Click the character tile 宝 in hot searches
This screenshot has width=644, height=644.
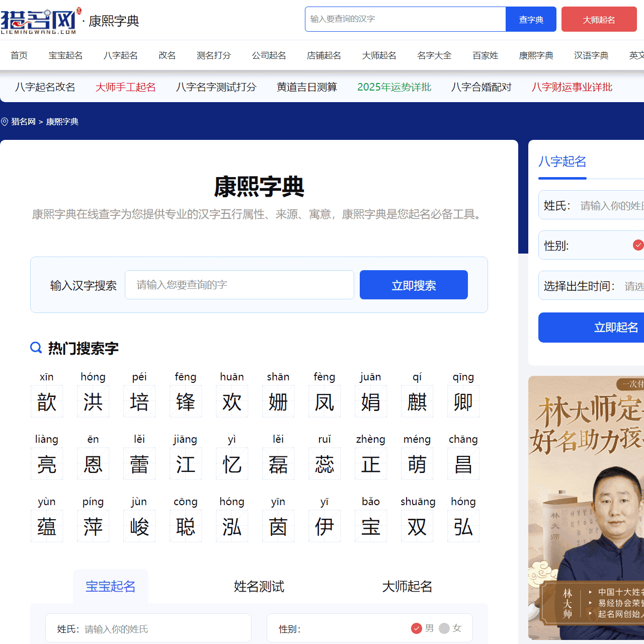click(x=371, y=526)
